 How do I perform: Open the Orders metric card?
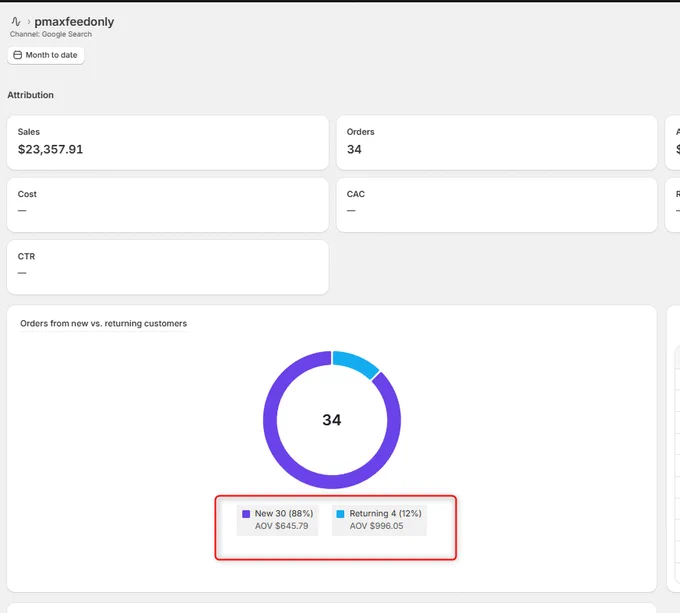(497, 143)
